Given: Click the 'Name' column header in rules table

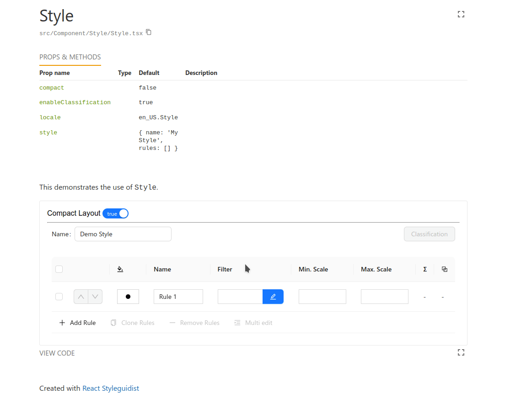Looking at the screenshot, I should pos(162,269).
